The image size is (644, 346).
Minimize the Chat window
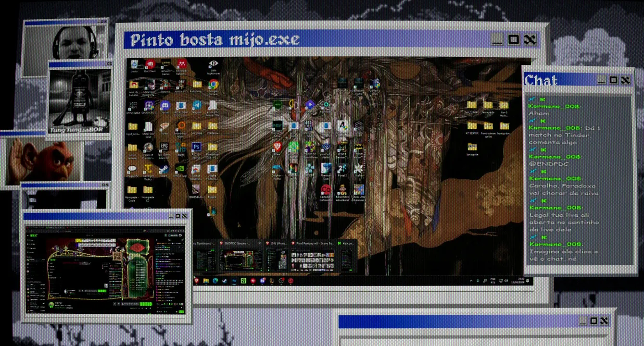pos(602,80)
